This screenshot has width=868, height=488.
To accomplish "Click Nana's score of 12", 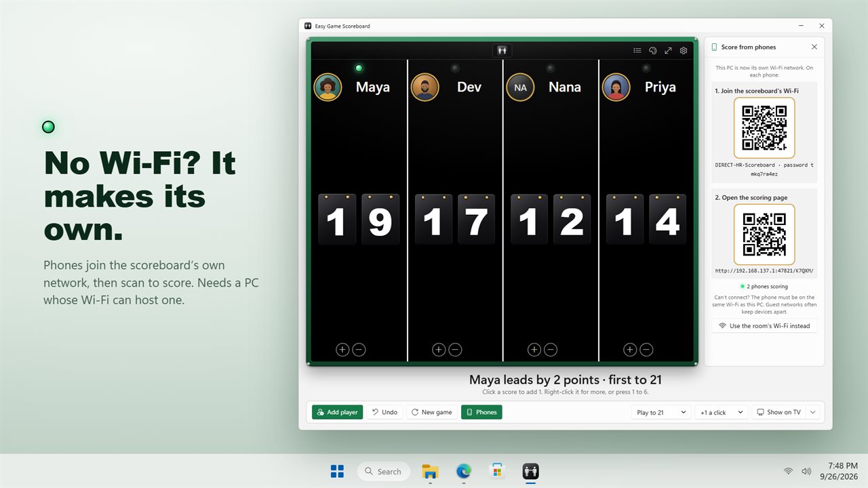I will coord(551,220).
